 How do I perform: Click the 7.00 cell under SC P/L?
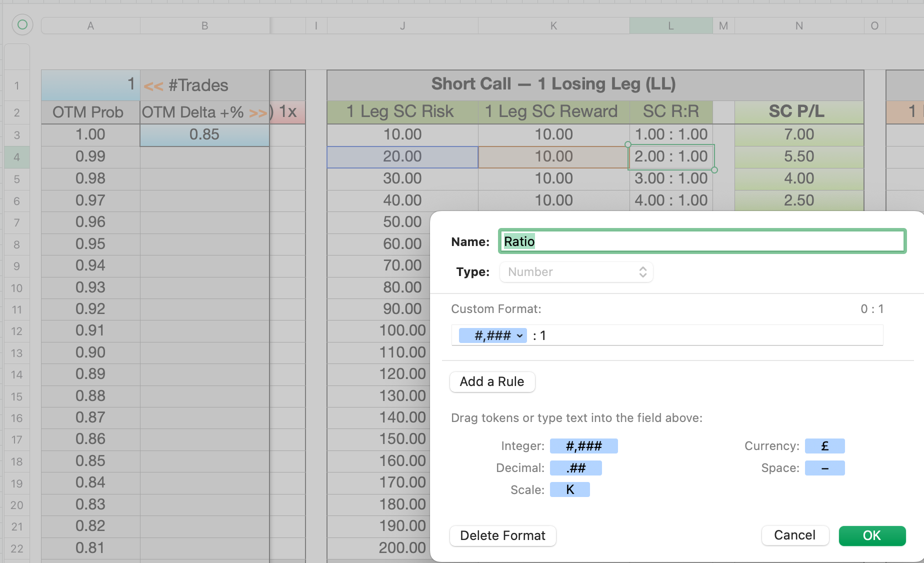[x=799, y=135]
